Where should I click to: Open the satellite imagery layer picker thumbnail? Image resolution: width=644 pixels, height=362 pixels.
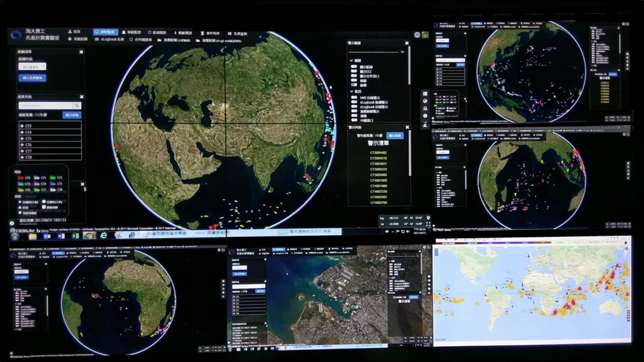(425, 35)
